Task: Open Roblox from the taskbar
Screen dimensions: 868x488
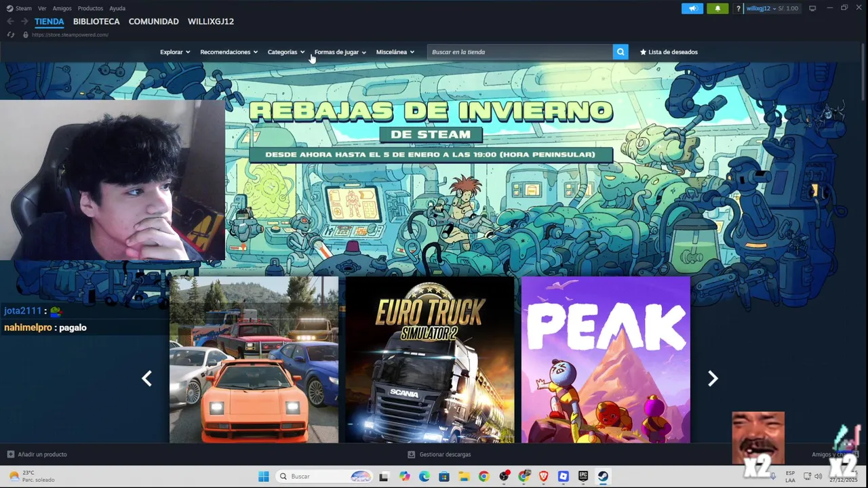Action: pyautogui.click(x=563, y=476)
